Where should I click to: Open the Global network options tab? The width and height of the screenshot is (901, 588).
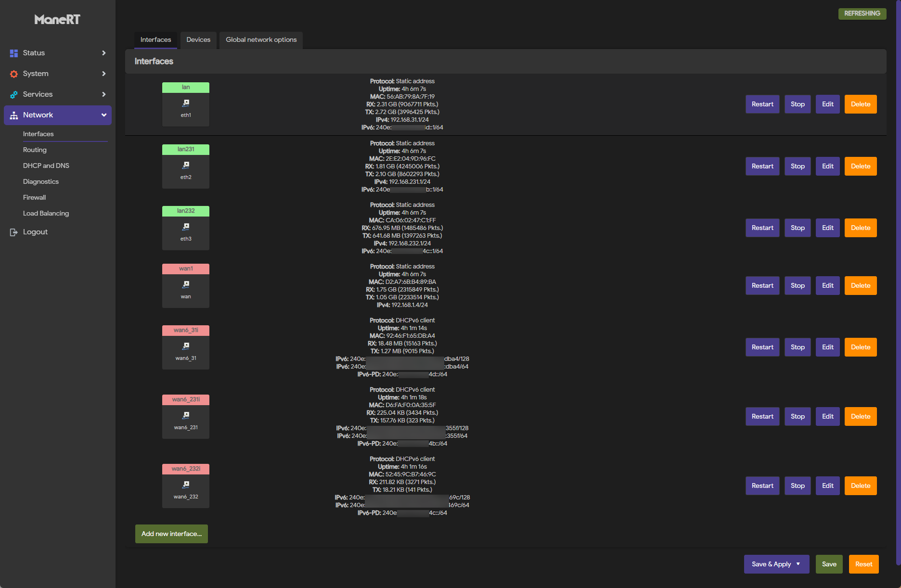tap(261, 40)
